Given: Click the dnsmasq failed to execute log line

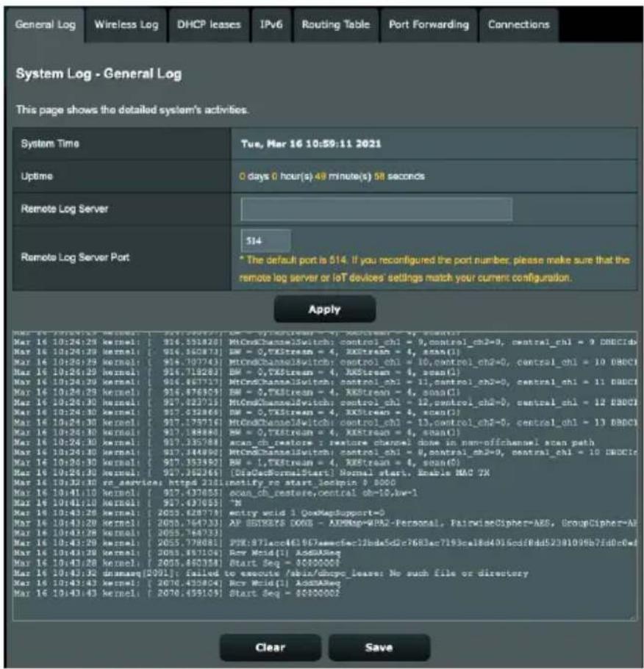Looking at the screenshot, I should coord(271,573).
